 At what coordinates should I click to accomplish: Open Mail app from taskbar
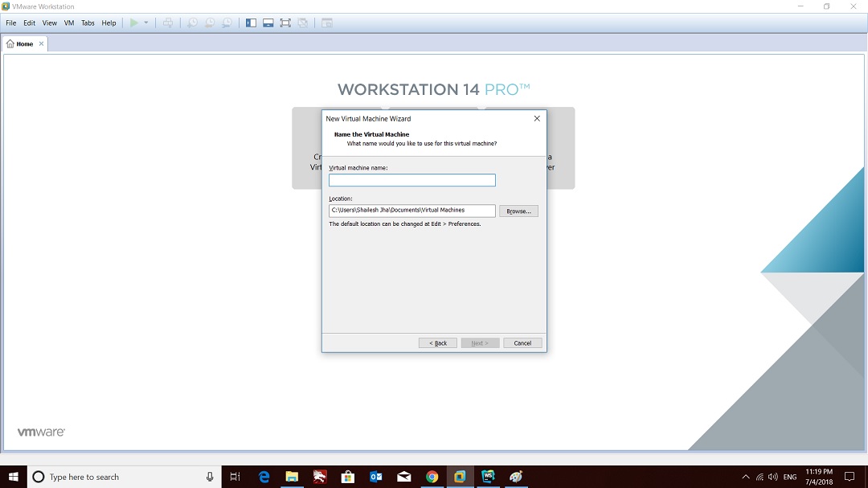pos(404,477)
